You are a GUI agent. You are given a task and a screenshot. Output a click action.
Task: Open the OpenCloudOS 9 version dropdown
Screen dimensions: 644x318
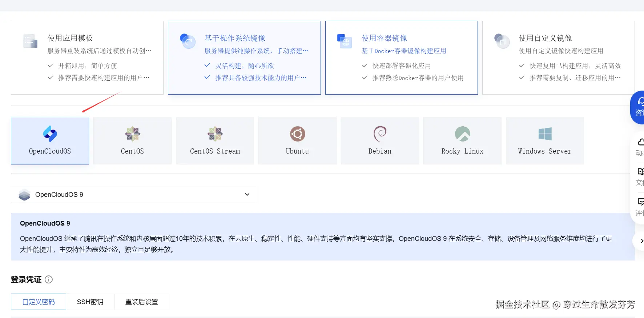point(133,195)
